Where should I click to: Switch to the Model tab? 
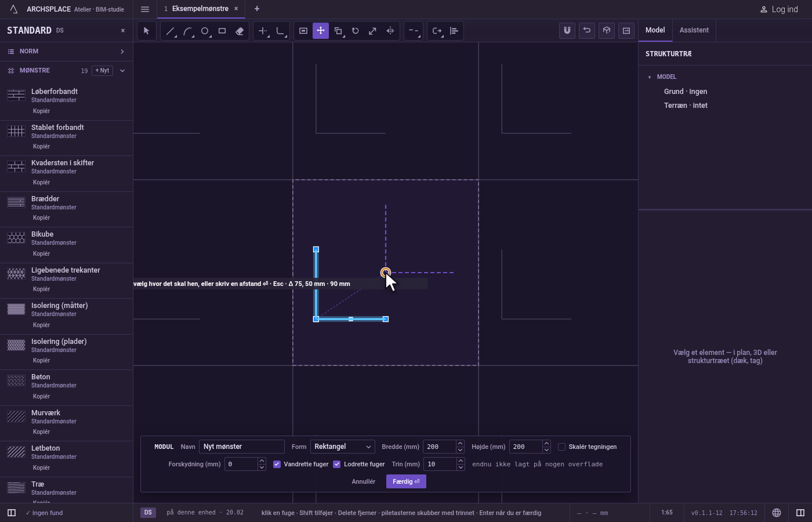coord(655,30)
